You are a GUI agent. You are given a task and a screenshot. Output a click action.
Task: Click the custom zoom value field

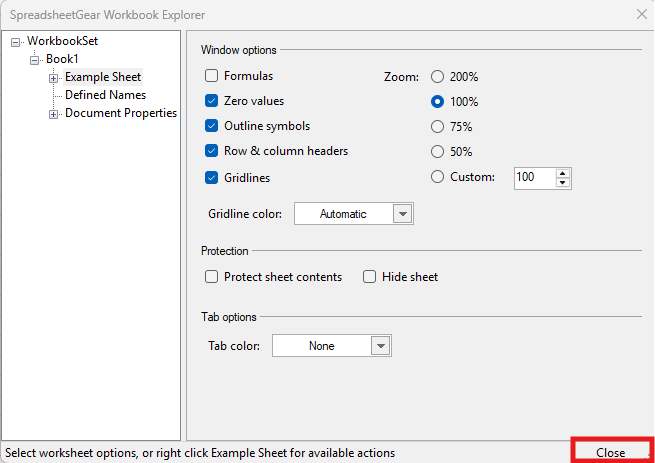point(533,178)
